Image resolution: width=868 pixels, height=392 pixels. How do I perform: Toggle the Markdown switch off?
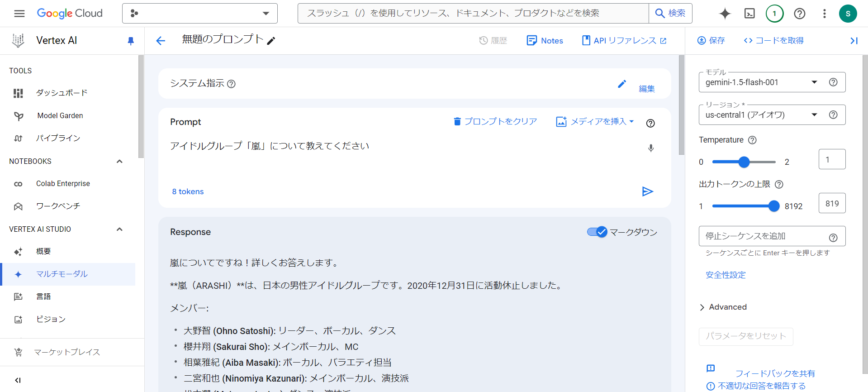point(597,232)
